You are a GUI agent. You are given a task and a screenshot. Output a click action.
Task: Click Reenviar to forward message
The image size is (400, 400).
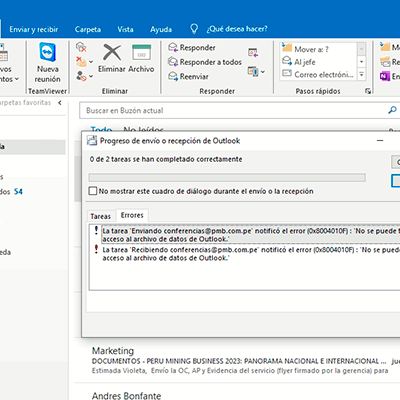(x=188, y=76)
